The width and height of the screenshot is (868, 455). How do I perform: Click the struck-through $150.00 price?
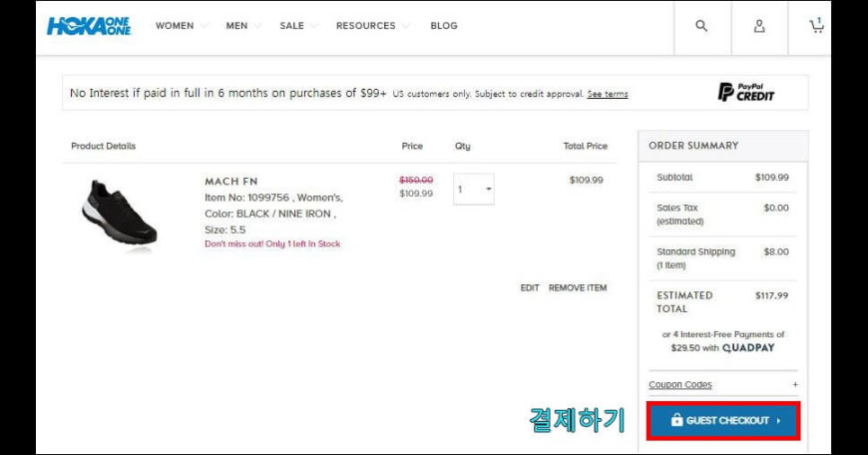pos(416,180)
